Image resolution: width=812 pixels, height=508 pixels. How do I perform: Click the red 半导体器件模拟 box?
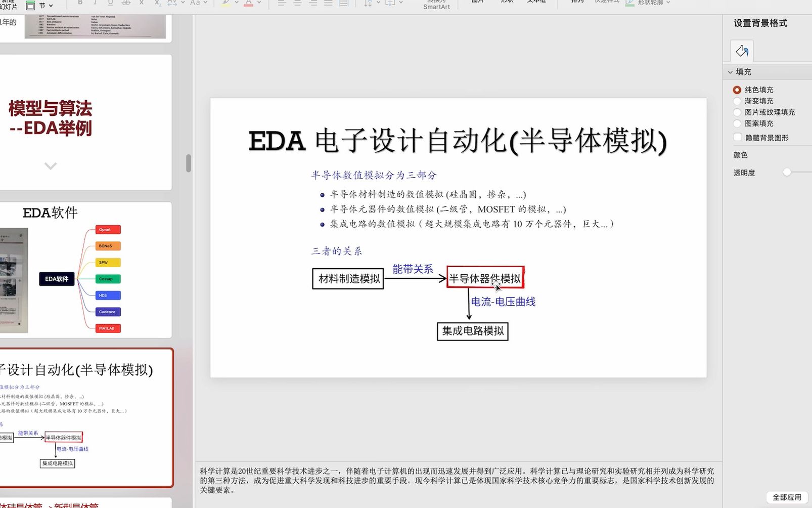pos(485,277)
